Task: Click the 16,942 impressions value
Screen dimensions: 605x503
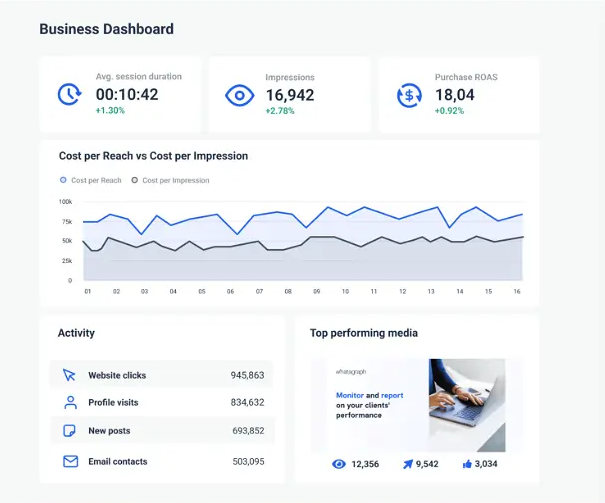Action: (290, 96)
